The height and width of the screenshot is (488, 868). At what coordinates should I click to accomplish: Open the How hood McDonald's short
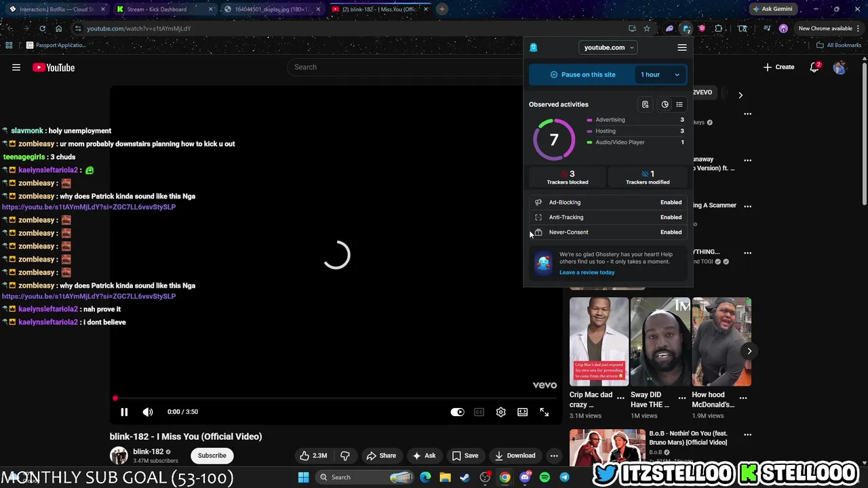[x=722, y=342]
